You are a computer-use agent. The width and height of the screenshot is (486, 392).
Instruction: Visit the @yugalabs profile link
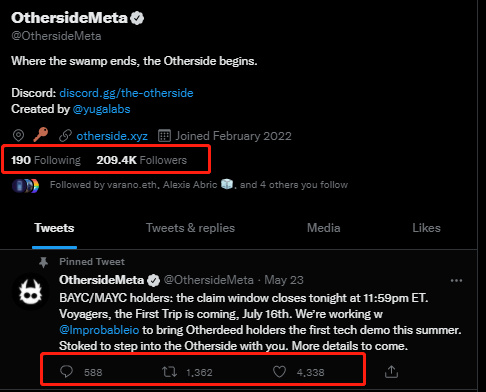[101, 109]
